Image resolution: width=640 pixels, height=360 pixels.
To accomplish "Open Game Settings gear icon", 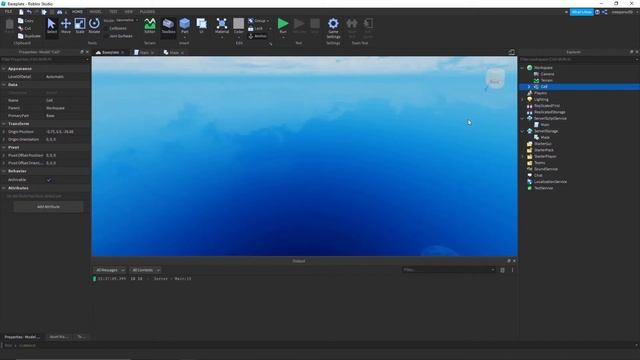I will (333, 27).
